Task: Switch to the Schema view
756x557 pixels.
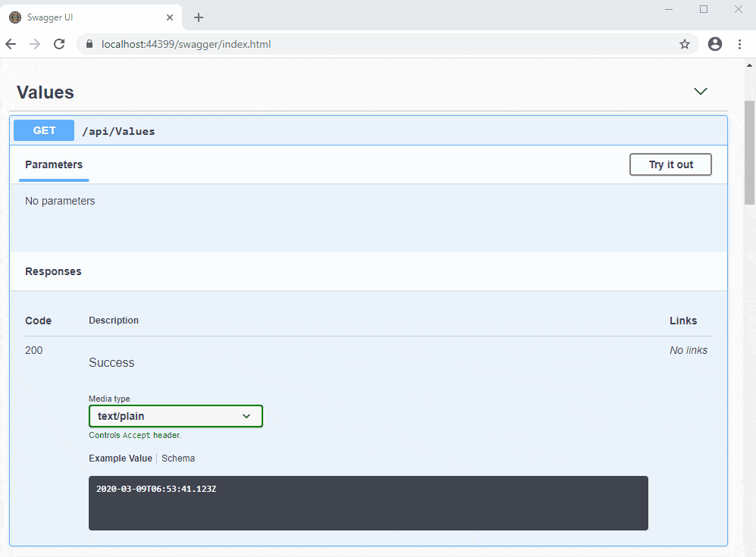Action: (x=178, y=458)
